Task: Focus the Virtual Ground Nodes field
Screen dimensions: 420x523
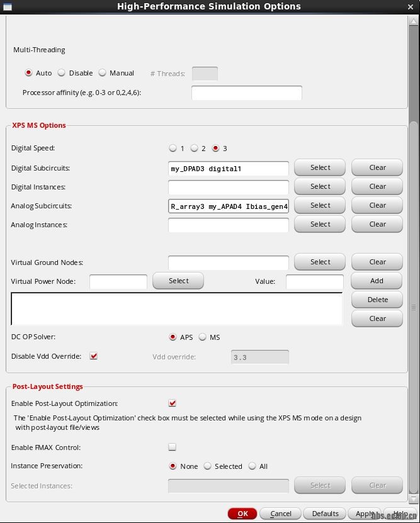Action: 229,263
